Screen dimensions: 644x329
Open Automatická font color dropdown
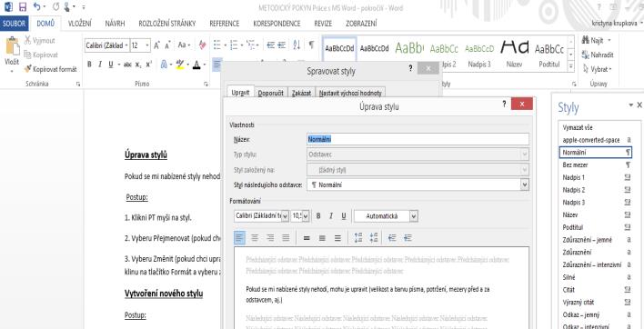point(414,216)
